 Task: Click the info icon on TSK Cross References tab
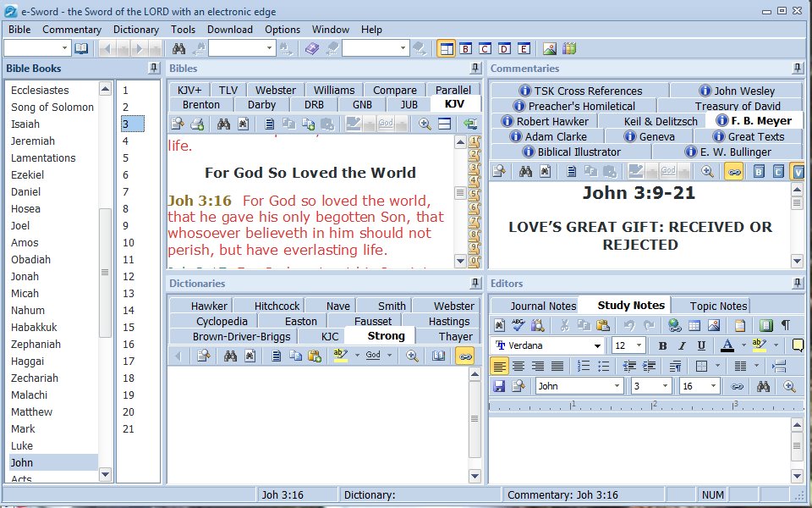click(x=525, y=91)
